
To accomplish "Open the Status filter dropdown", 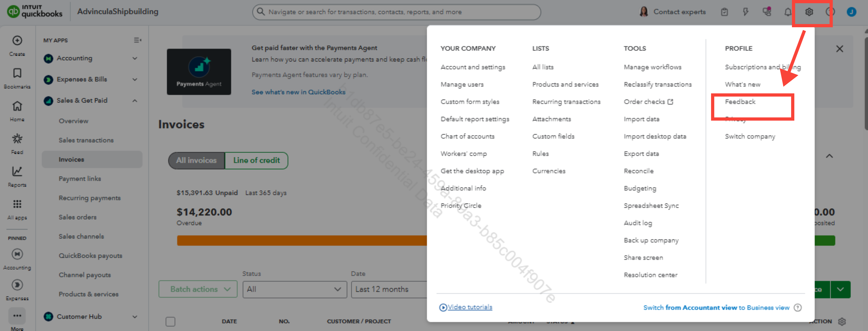I will coord(294,289).
